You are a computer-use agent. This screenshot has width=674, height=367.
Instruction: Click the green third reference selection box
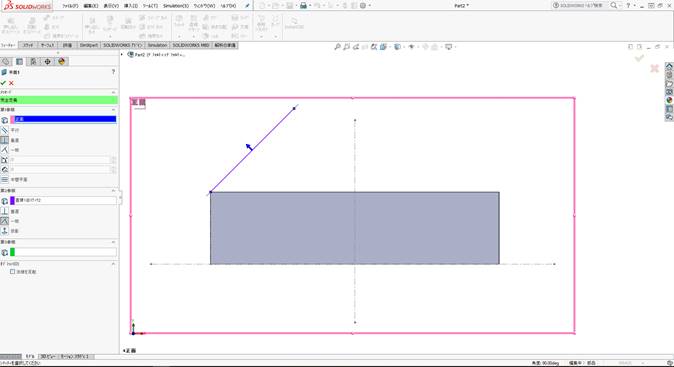pyautogui.click(x=63, y=252)
